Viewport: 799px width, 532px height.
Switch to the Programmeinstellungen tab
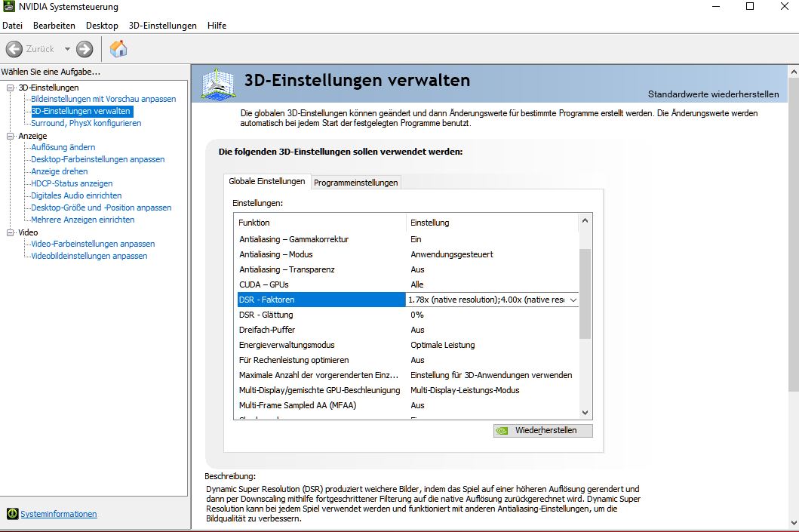click(355, 183)
